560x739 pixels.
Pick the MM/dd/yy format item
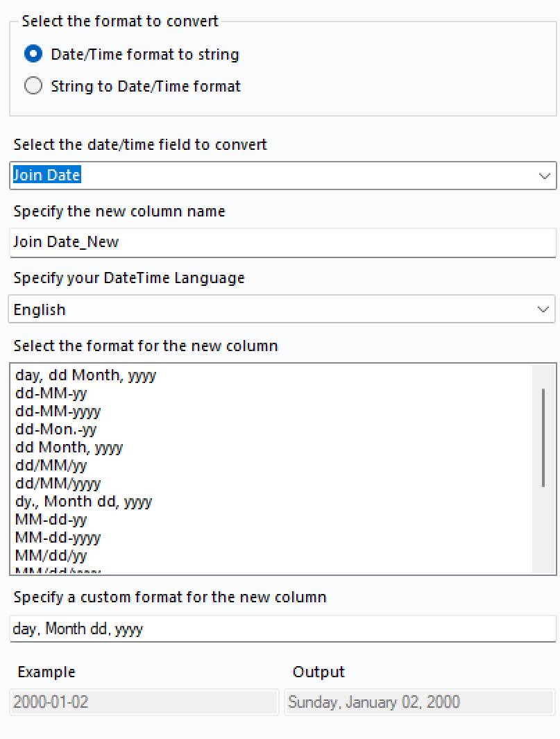pos(51,556)
